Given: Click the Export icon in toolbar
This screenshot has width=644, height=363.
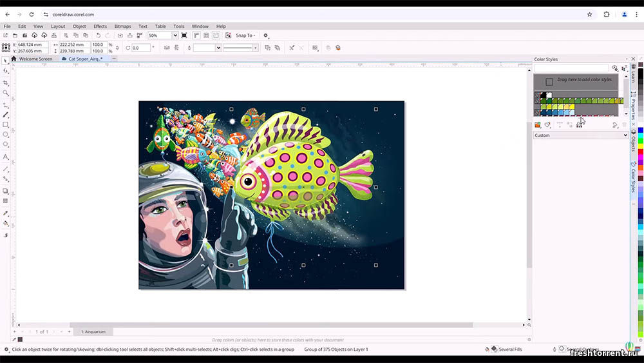Looking at the screenshot, I should tap(130, 35).
